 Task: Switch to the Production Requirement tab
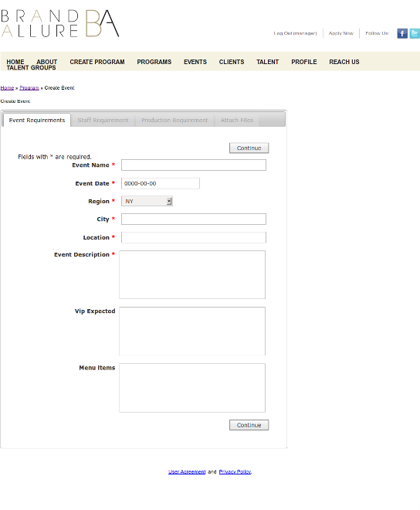click(x=174, y=121)
